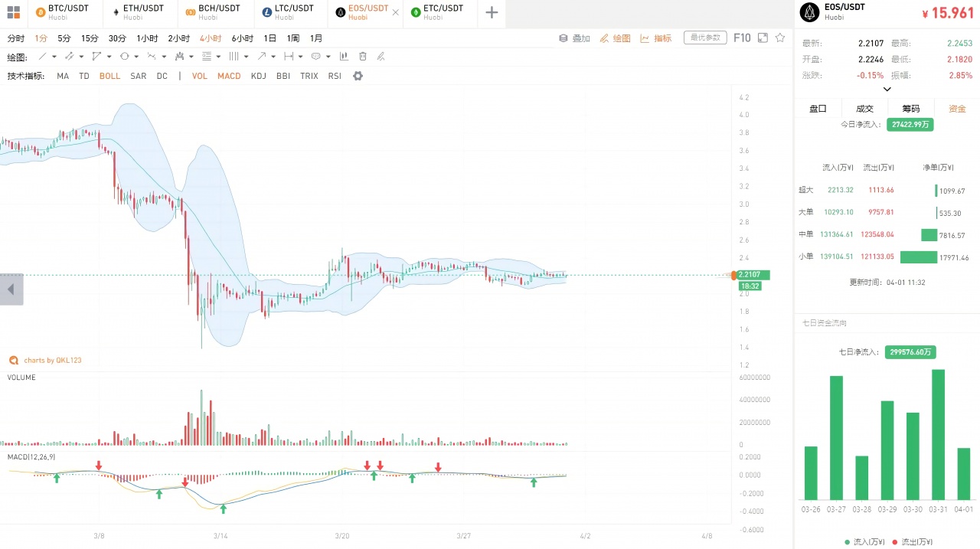Add a new chart tab with plus icon
The width and height of the screenshot is (980, 549).
coord(492,13)
